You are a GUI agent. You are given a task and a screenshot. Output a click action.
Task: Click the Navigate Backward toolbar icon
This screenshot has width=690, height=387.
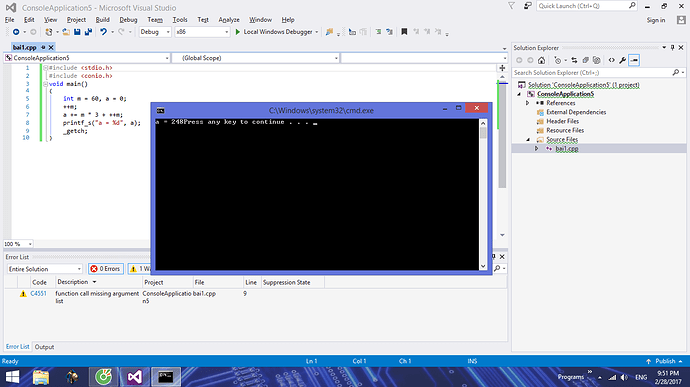pyautogui.click(x=16, y=32)
